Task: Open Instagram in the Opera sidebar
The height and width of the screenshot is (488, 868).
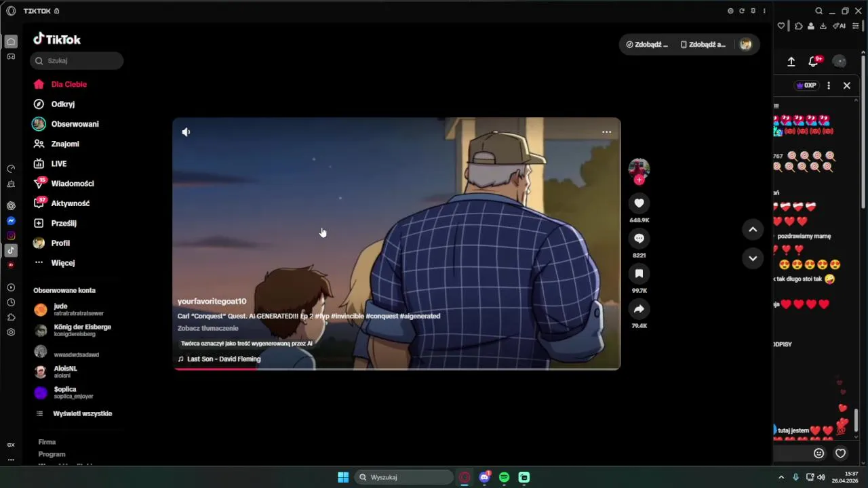Action: click(x=11, y=236)
